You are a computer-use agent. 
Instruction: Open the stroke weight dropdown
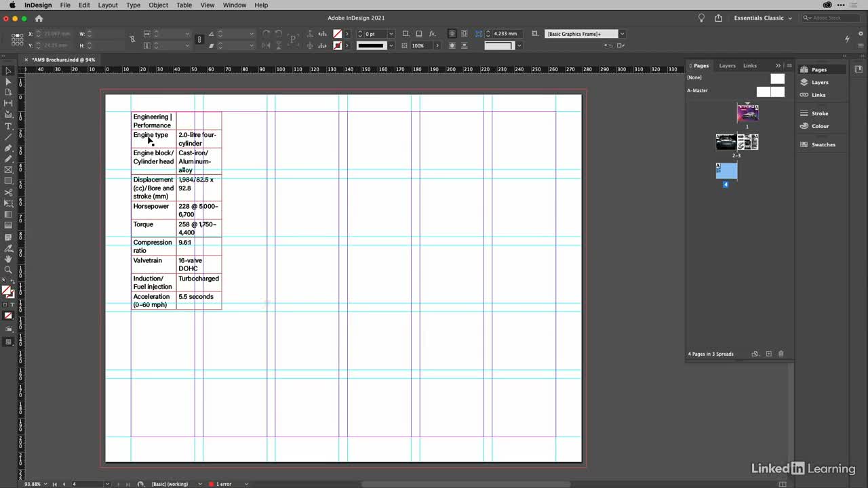391,34
